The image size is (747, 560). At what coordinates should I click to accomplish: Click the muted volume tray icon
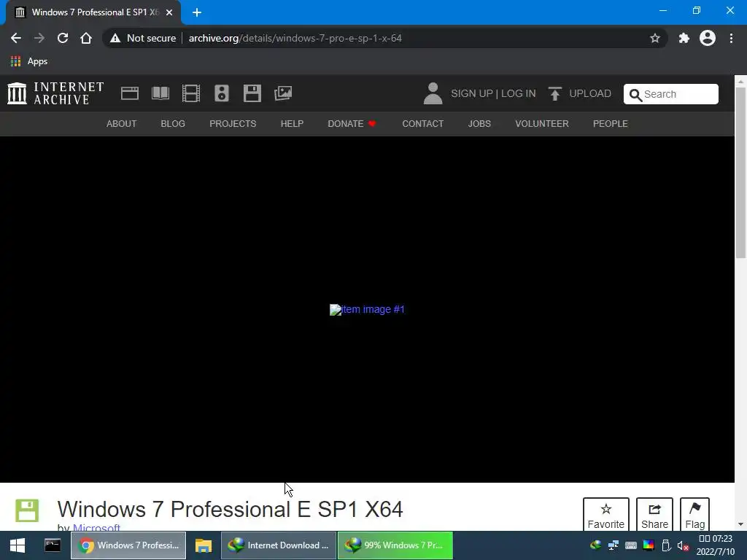tap(683, 545)
